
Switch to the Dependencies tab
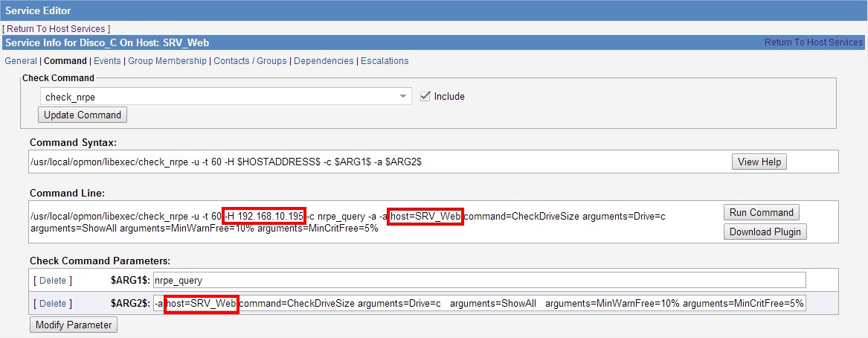[324, 61]
